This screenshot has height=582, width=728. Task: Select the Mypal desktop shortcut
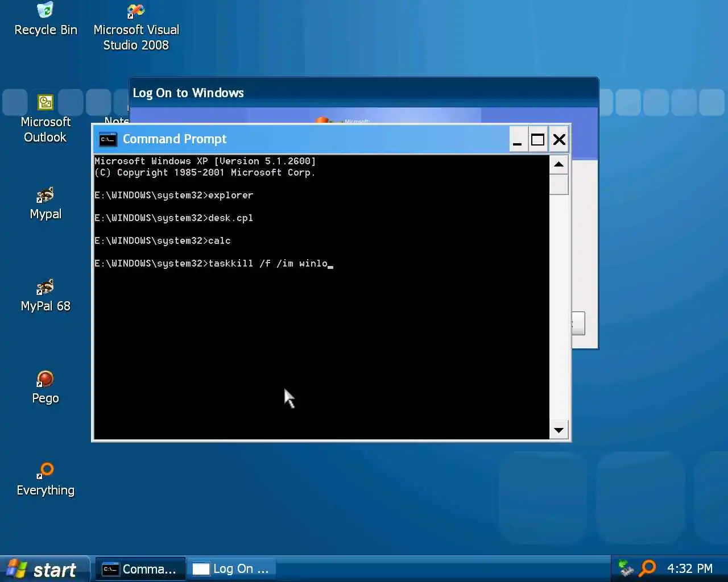click(x=45, y=204)
